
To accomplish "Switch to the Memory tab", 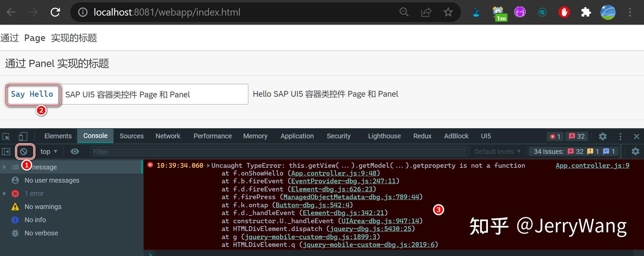I will 255,136.
